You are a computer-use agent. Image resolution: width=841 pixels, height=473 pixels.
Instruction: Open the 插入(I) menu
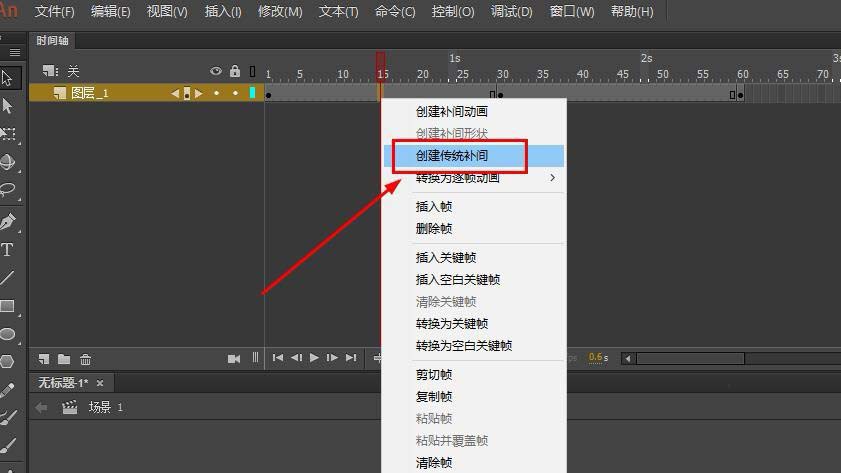223,11
